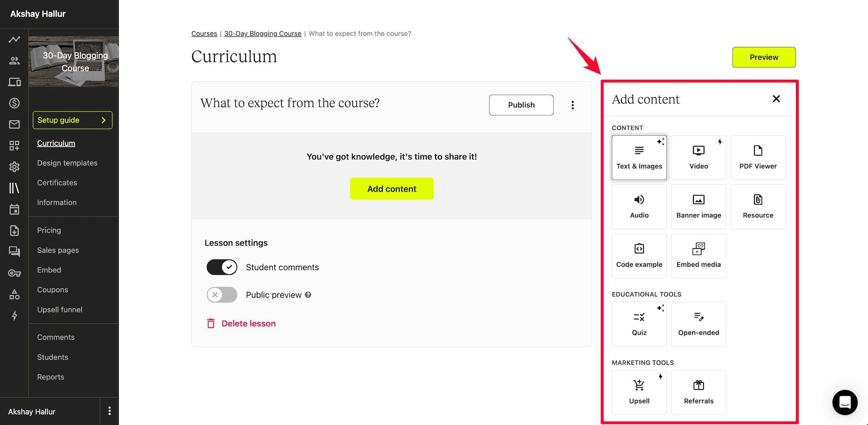Open the analytics line chart icon

click(x=14, y=39)
